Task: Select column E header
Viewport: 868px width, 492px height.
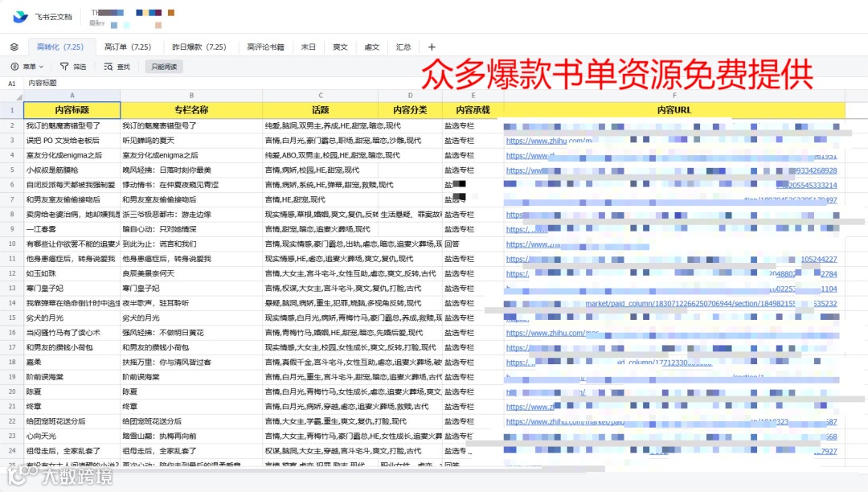Action: (473, 96)
